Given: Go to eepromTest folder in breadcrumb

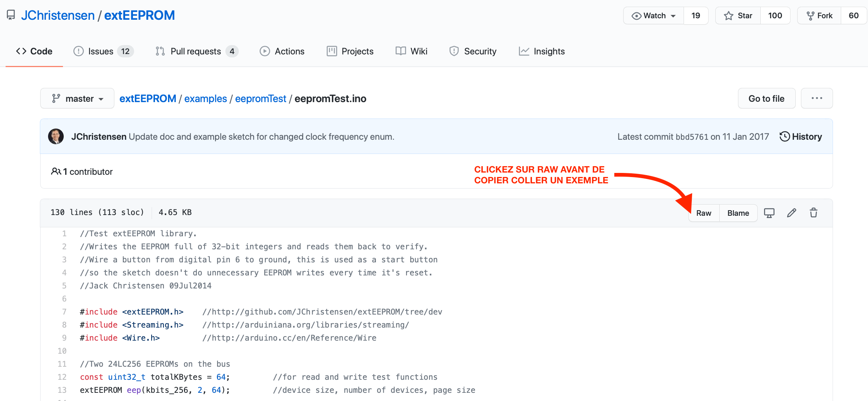Looking at the screenshot, I should click(x=261, y=98).
